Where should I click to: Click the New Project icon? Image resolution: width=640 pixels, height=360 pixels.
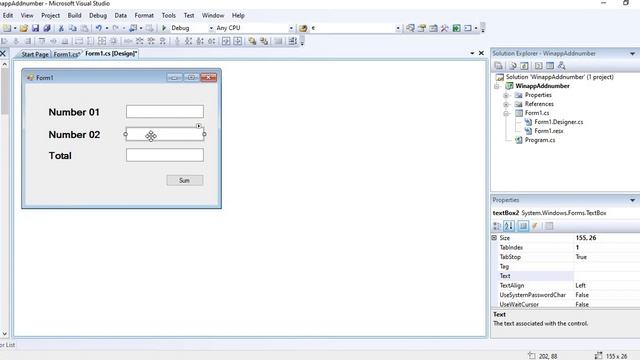pyautogui.click(x=7, y=28)
